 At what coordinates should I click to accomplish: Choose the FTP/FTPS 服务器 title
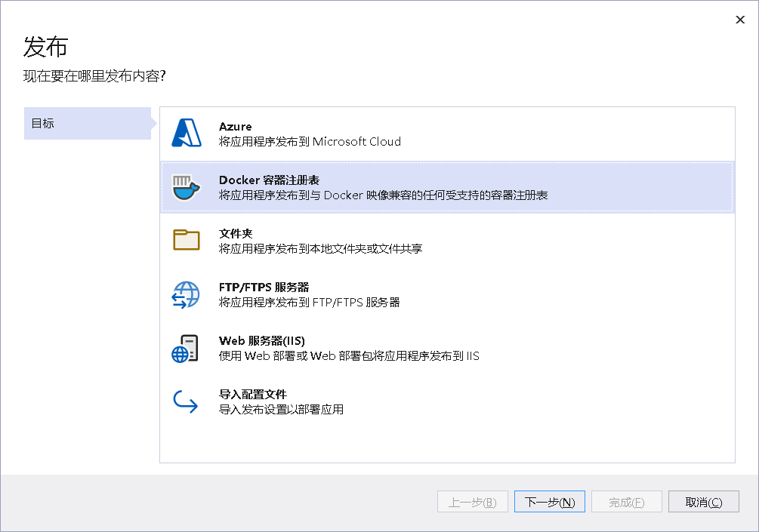click(x=264, y=288)
